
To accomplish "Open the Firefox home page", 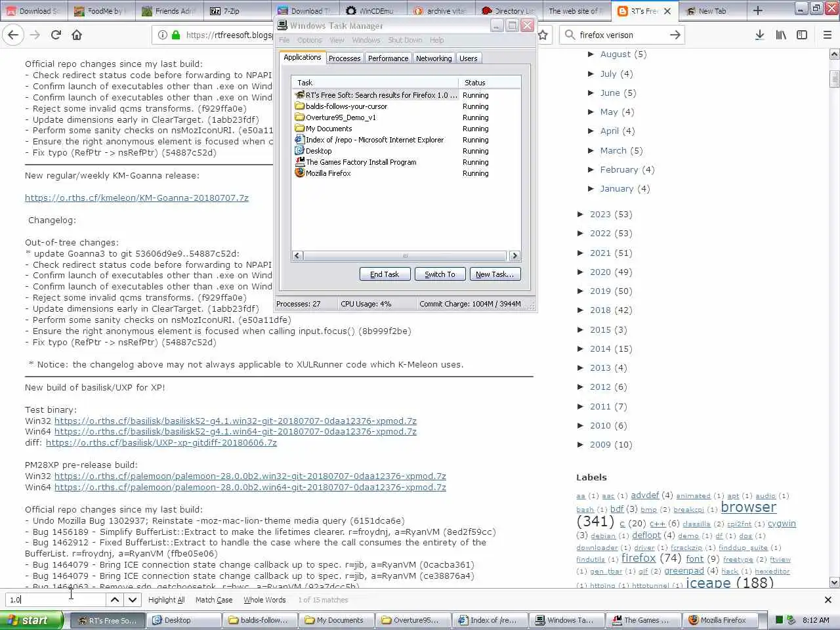I will coord(77,35).
